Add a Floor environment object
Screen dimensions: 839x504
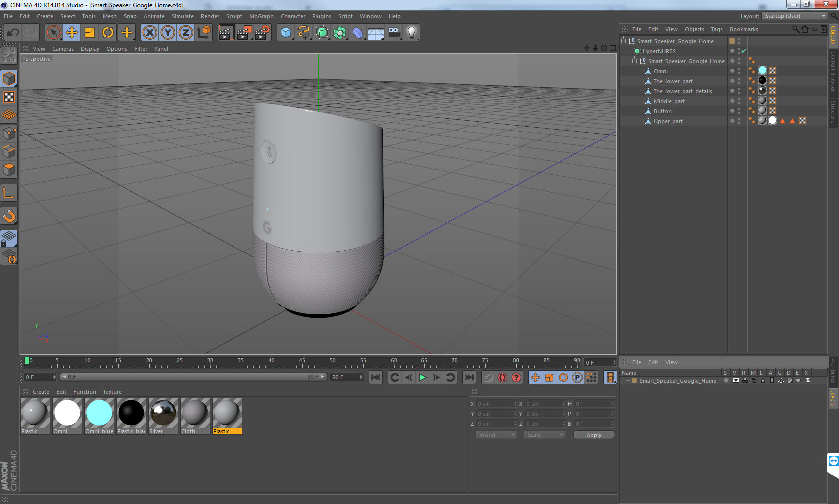[x=376, y=33]
